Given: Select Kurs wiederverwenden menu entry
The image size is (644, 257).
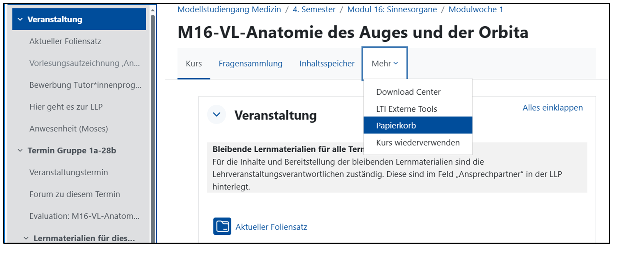Looking at the screenshot, I should (x=418, y=142).
